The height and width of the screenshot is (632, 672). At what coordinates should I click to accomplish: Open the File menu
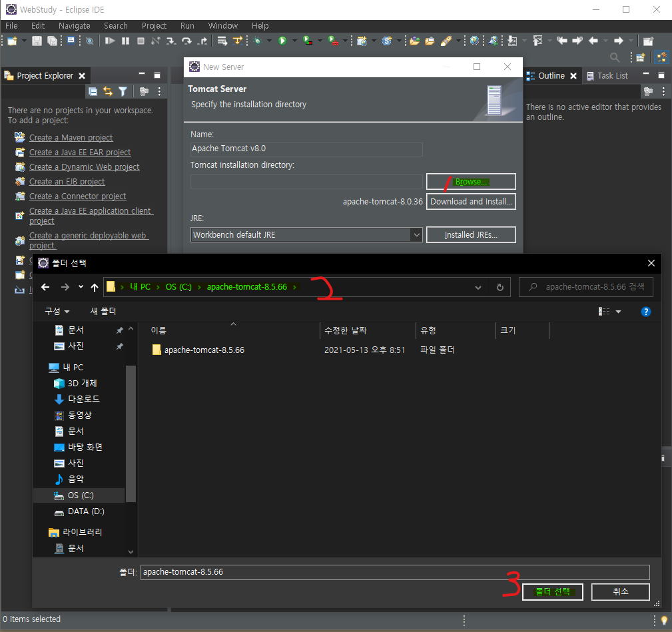[x=11, y=26]
